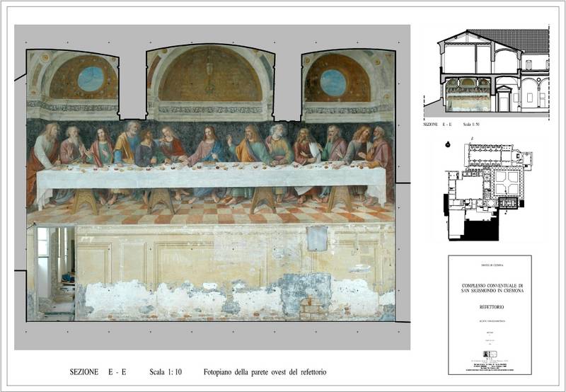Click the 'REFETTORIO' heading in title block
This screenshot has width=566, height=392.
coord(492,307)
